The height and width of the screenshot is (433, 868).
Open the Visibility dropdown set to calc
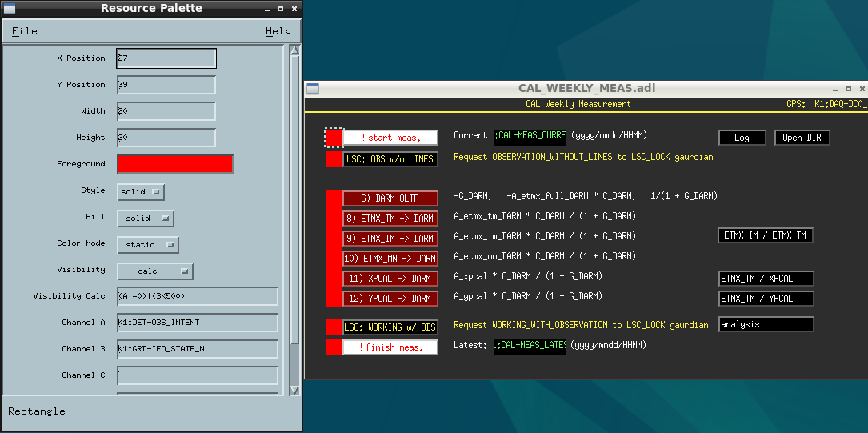(x=155, y=271)
